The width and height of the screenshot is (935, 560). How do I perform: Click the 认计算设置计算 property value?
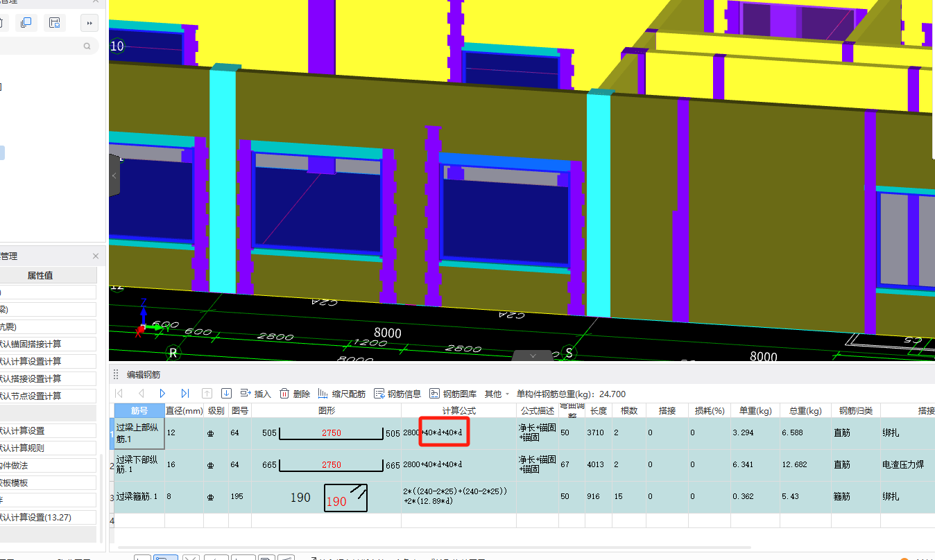click(x=48, y=361)
